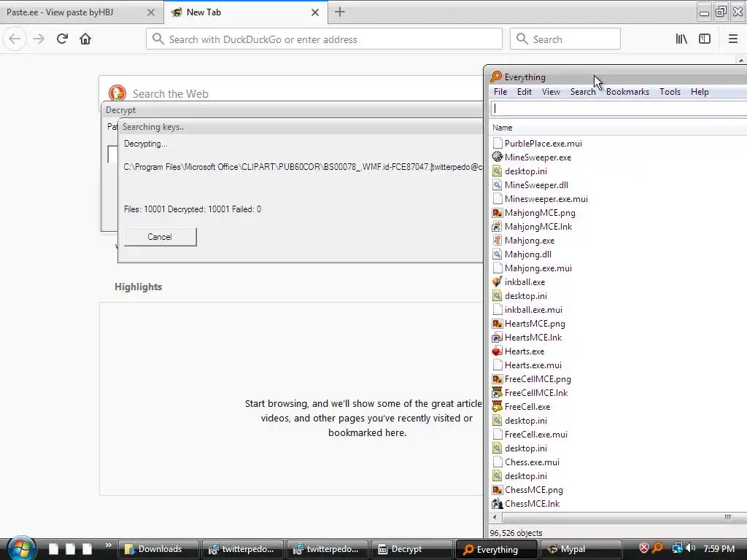Select ChessMCE.lnk shortcut icon
The image size is (747, 560).
[x=498, y=503]
